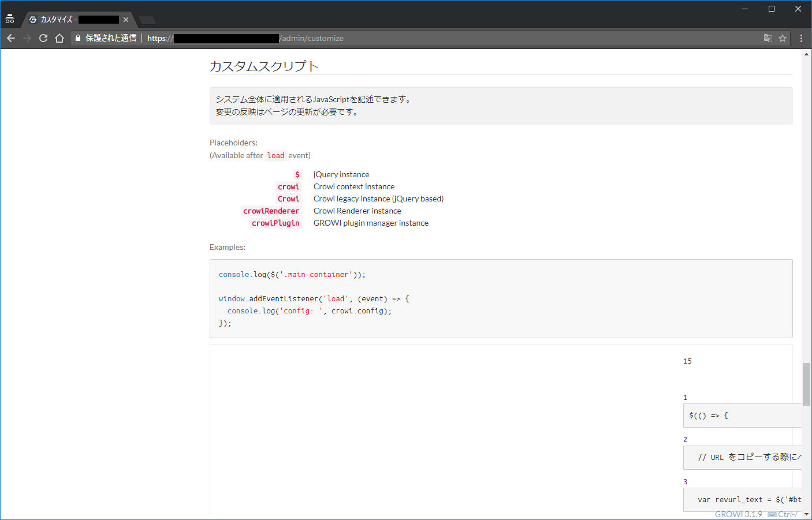Reload the current page

click(x=43, y=38)
